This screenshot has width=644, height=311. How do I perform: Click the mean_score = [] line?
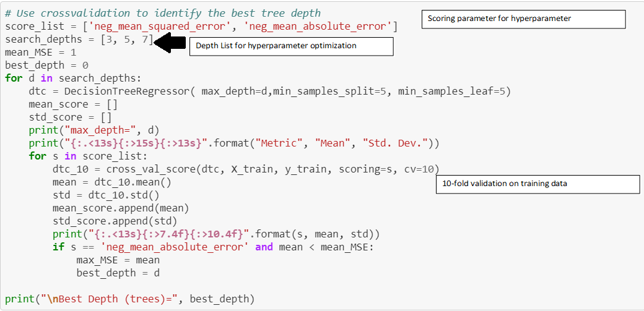pos(74,104)
